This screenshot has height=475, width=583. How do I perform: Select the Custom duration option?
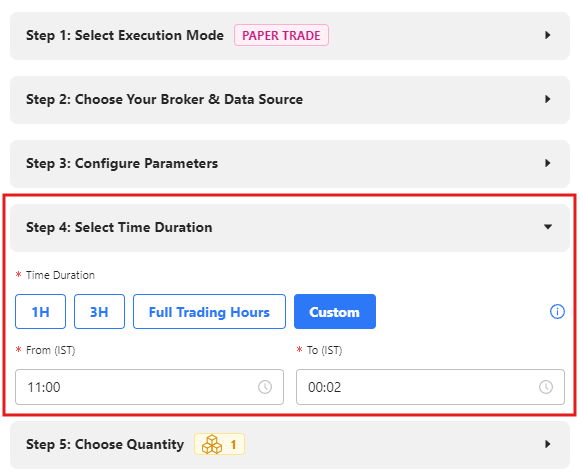coord(335,311)
